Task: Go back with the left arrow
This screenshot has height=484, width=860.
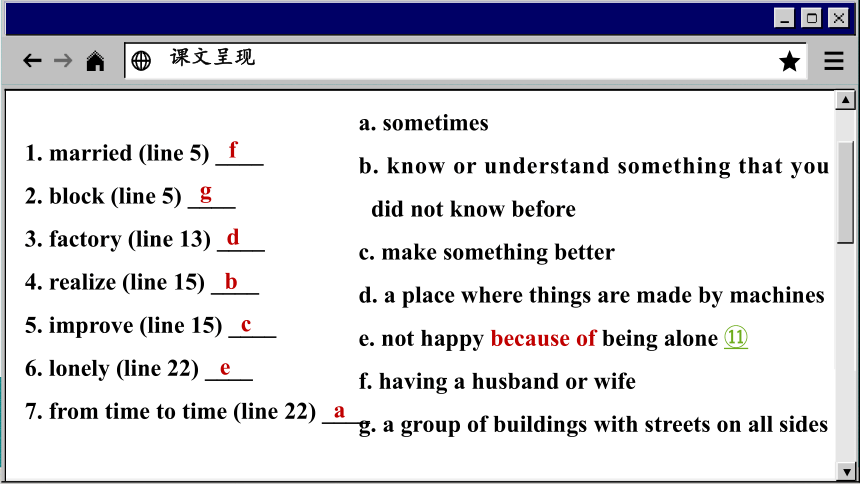Action: tap(32, 60)
